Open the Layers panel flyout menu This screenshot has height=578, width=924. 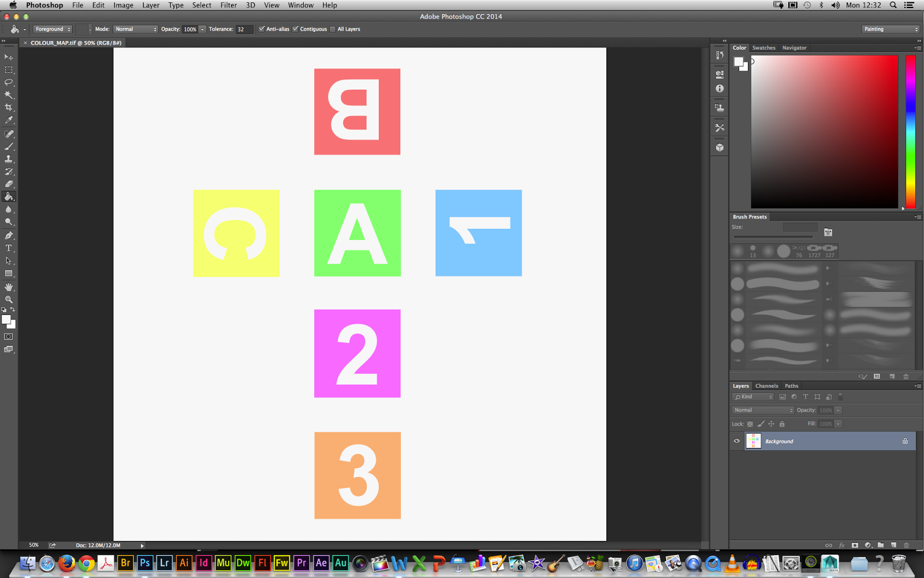click(917, 386)
